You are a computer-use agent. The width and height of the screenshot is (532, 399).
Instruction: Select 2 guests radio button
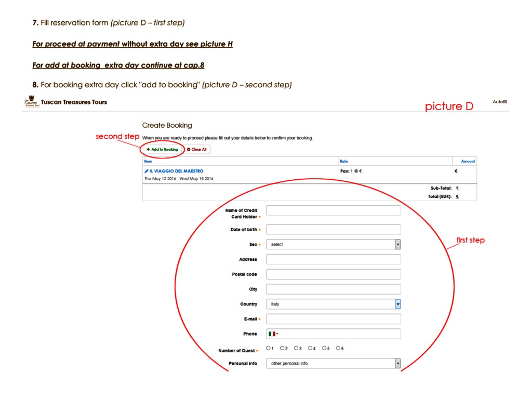click(x=282, y=348)
